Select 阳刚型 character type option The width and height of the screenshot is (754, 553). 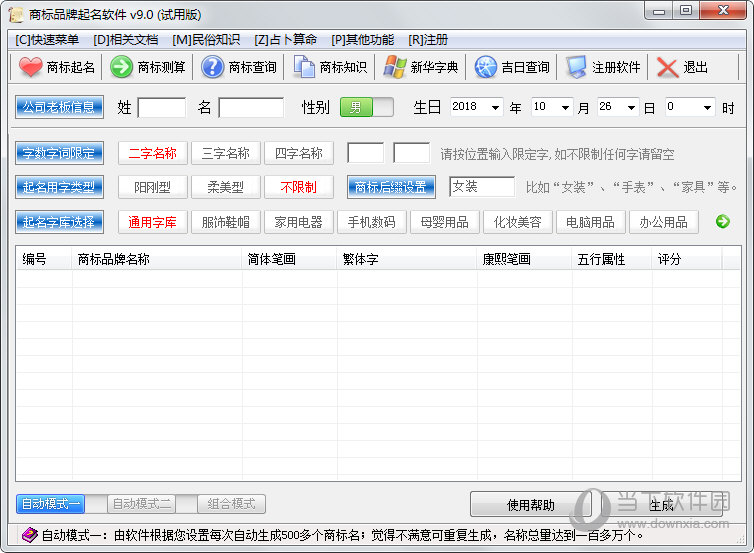(x=153, y=187)
